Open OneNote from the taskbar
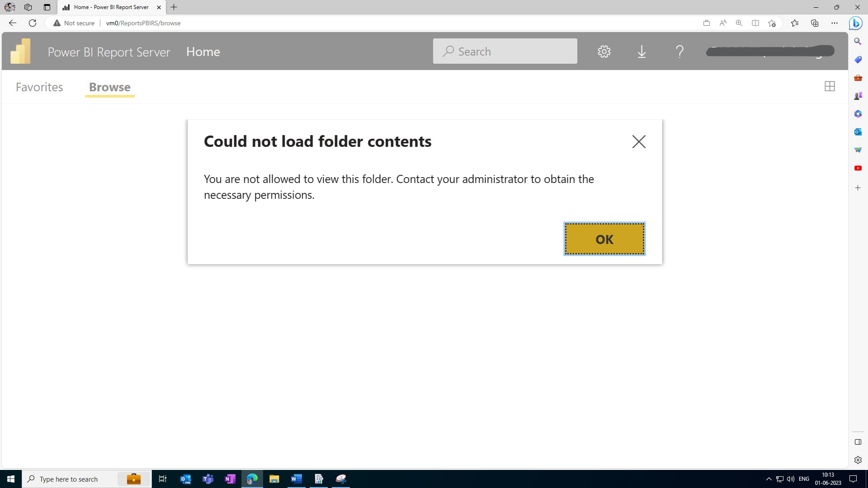The image size is (868, 488). coord(230,479)
